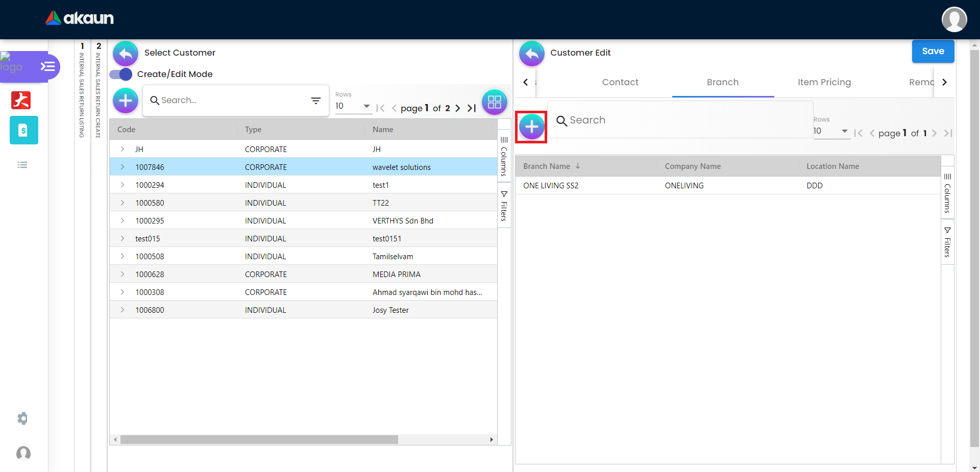
Task: Go to next page of customers
Action: [x=458, y=108]
